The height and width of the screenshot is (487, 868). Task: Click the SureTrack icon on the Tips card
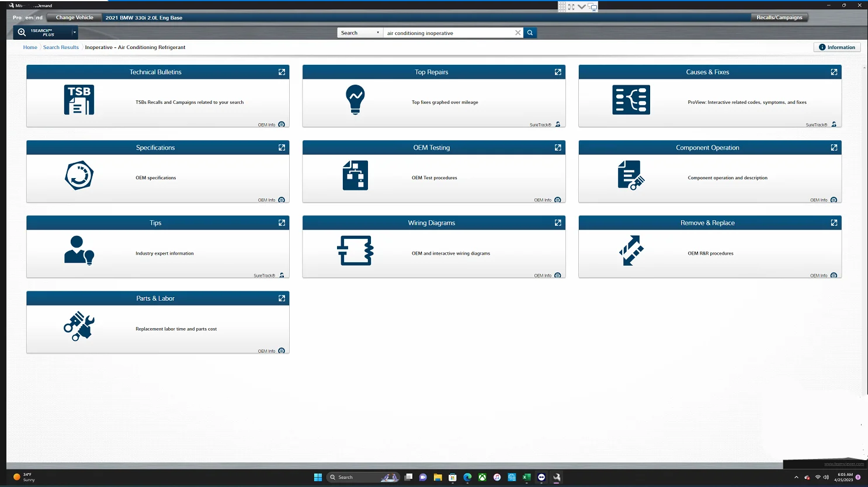[x=282, y=275]
